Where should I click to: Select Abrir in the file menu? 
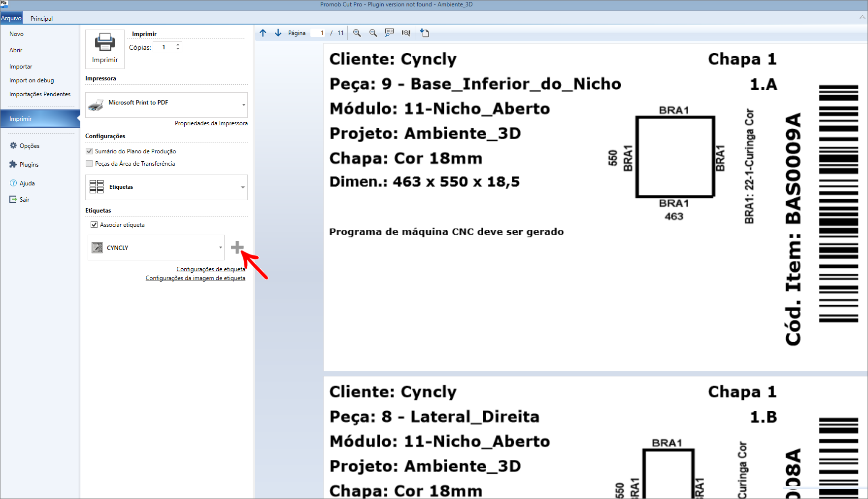(16, 50)
